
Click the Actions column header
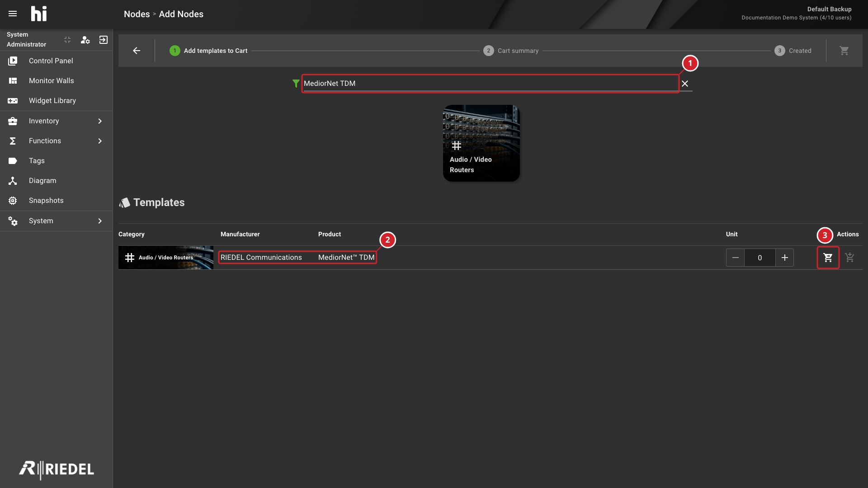click(x=848, y=234)
